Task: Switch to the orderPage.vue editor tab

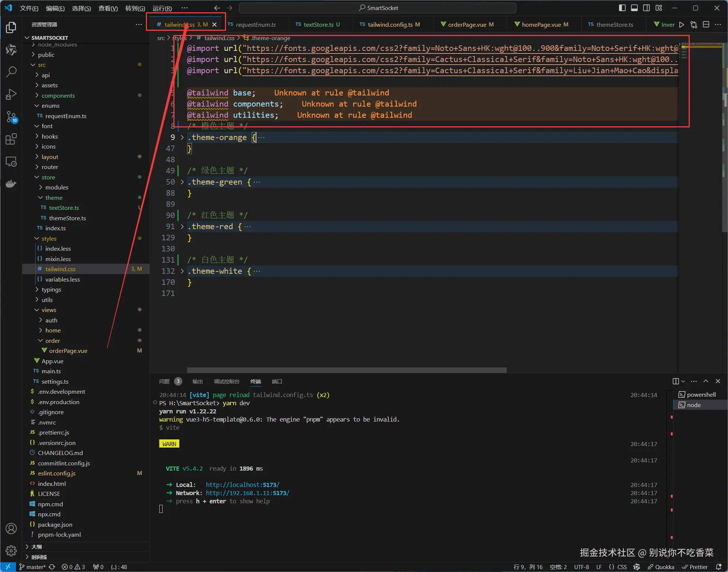Action: pyautogui.click(x=467, y=25)
